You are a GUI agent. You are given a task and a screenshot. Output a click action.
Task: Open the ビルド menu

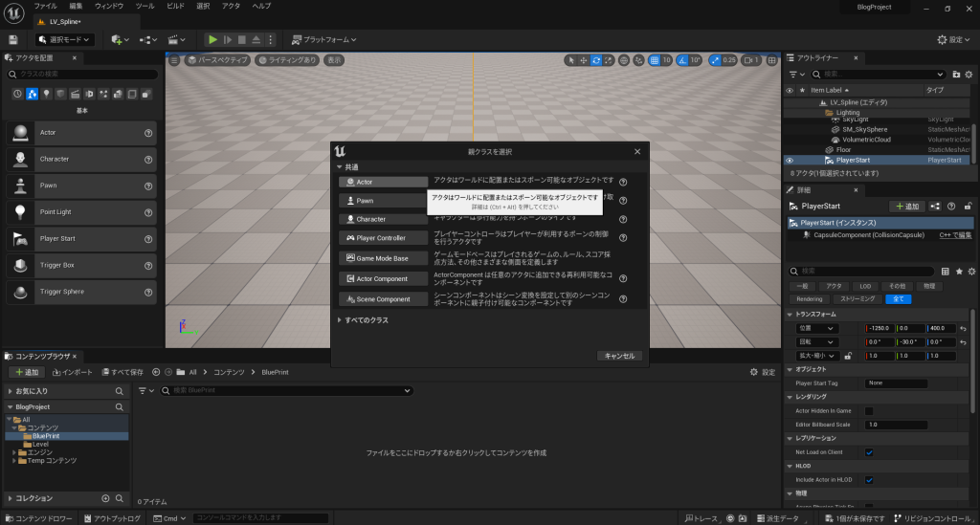pyautogui.click(x=176, y=6)
